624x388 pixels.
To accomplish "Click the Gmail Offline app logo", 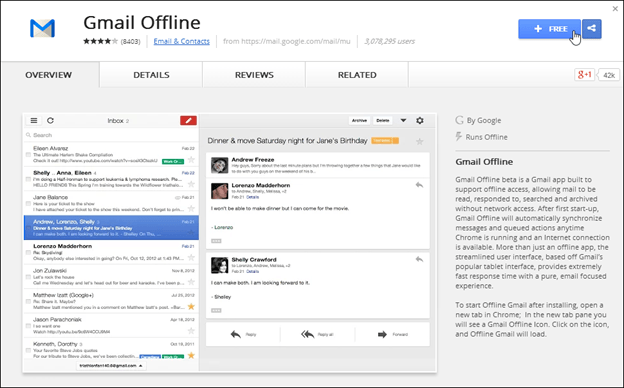I will [x=42, y=28].
